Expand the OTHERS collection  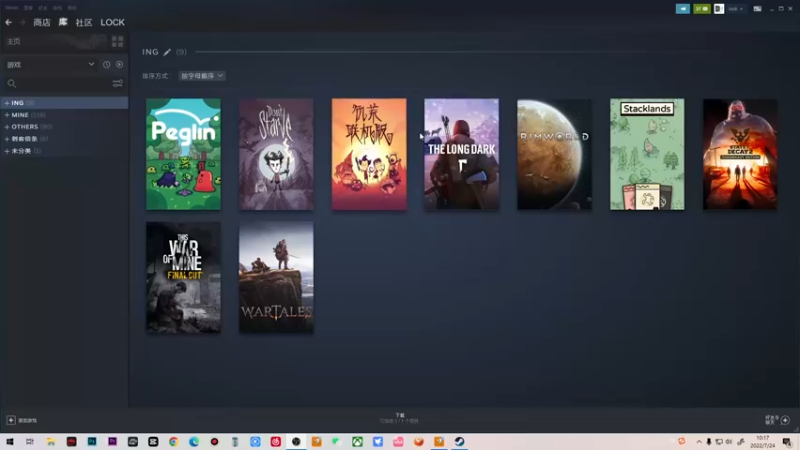pos(7,127)
